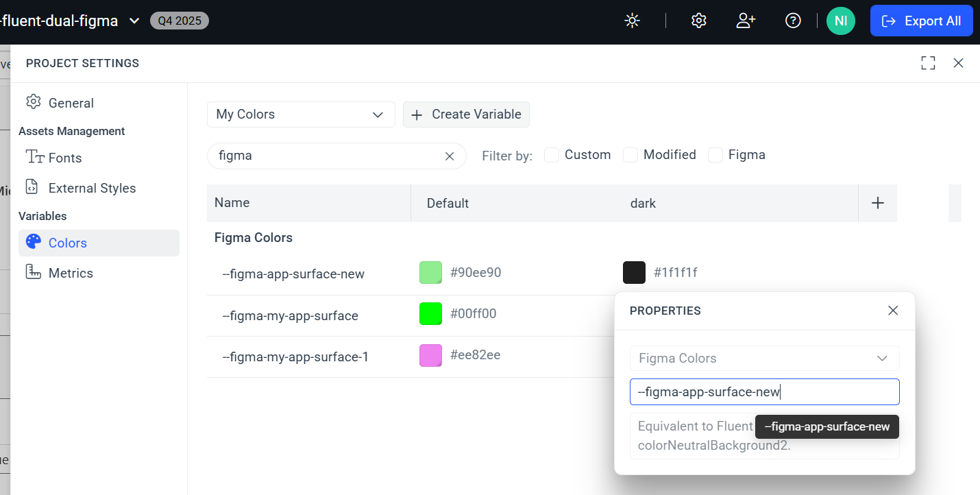980x495 pixels.
Task: Switch to the Metrics variables section
Action: click(71, 273)
